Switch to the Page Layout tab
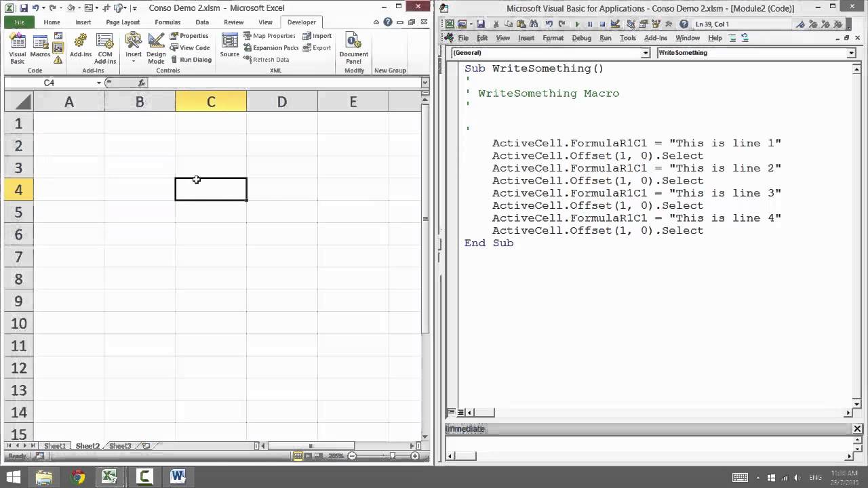The image size is (868, 488). coord(123,22)
